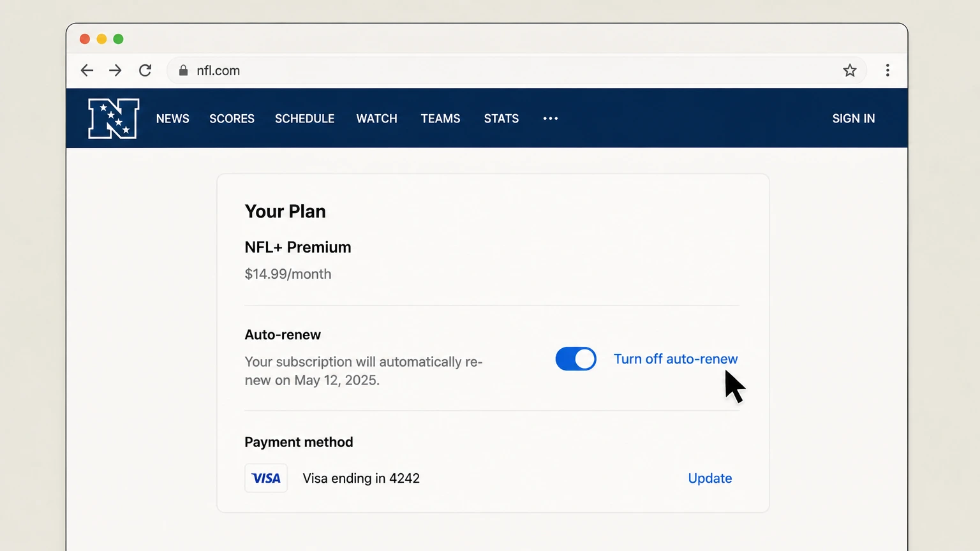Click Update next to payment method
This screenshot has width=980, height=551.
tap(710, 478)
